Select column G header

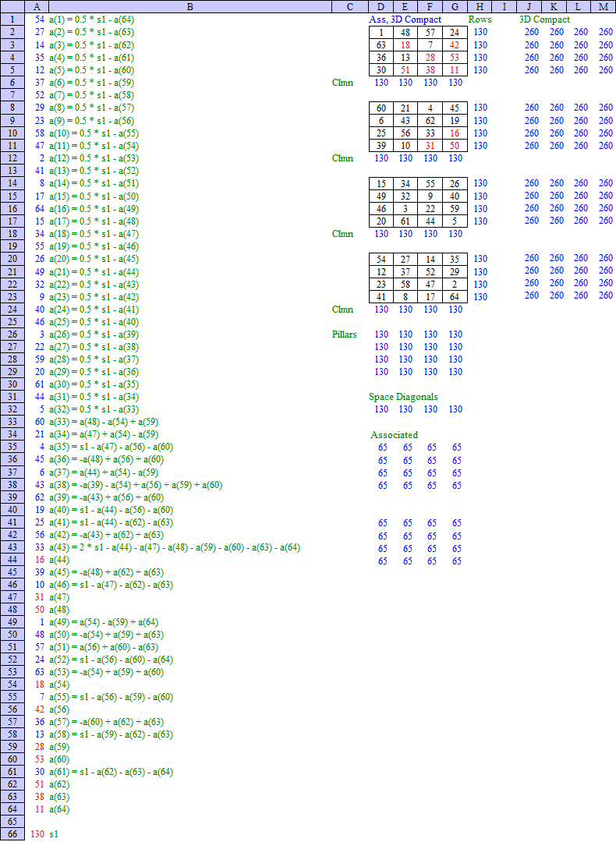pyautogui.click(x=455, y=7)
